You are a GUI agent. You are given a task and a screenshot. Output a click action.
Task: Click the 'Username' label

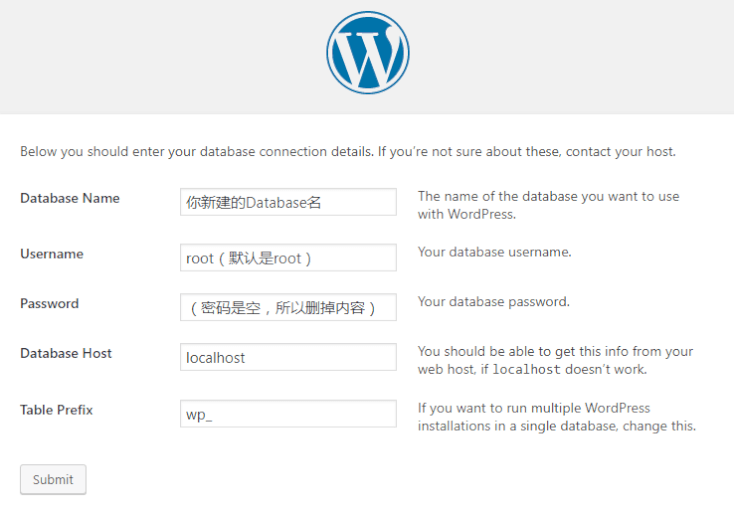51,254
